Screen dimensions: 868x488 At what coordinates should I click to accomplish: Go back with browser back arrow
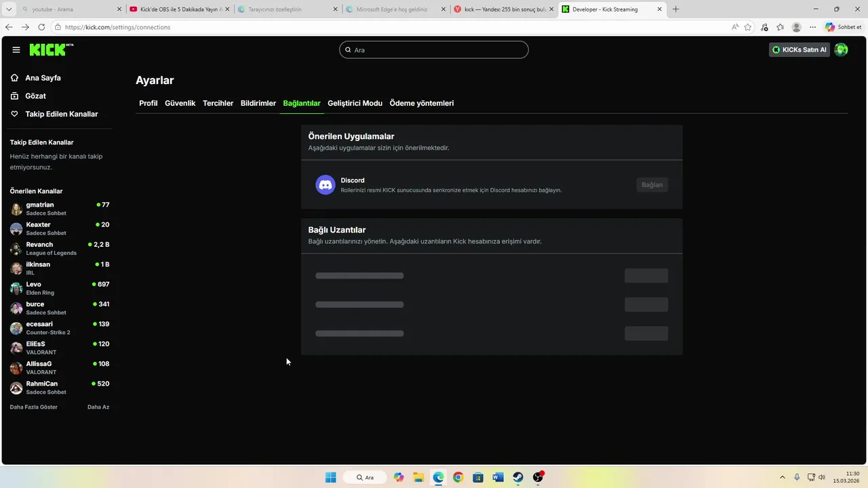pyautogui.click(x=9, y=27)
